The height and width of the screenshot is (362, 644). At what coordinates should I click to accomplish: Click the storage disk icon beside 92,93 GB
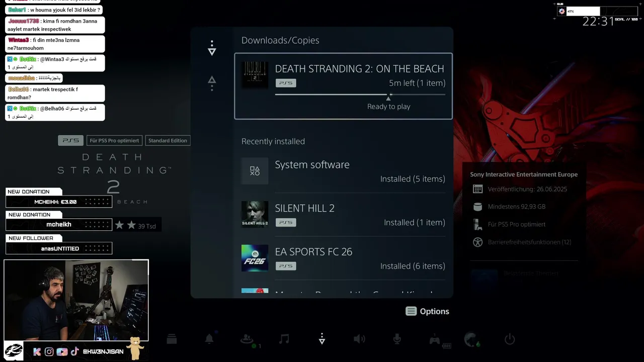coord(477,207)
